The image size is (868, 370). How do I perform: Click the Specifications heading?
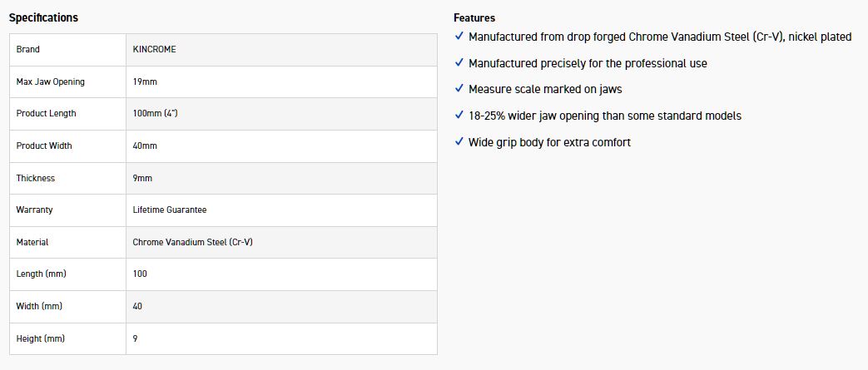(43, 17)
